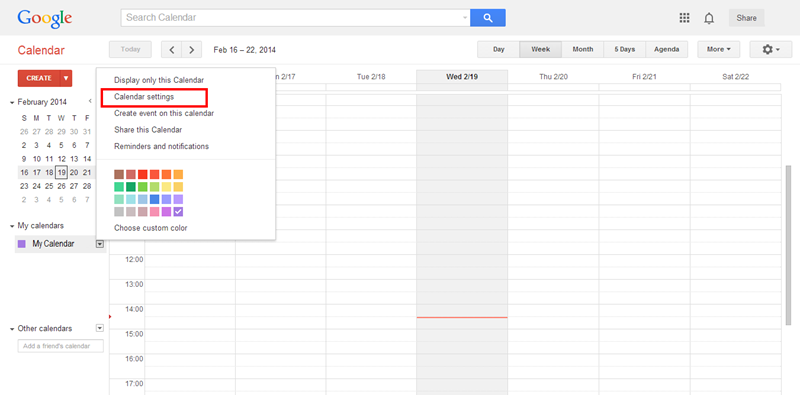Click the Tue 2/18 column header
The height and width of the screenshot is (395, 800).
coord(371,77)
